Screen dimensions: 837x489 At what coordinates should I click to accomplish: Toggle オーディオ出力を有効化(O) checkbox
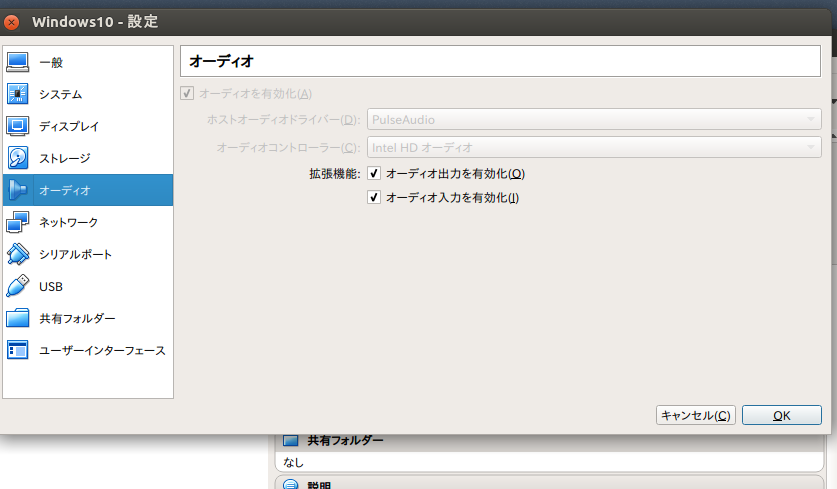[374, 173]
